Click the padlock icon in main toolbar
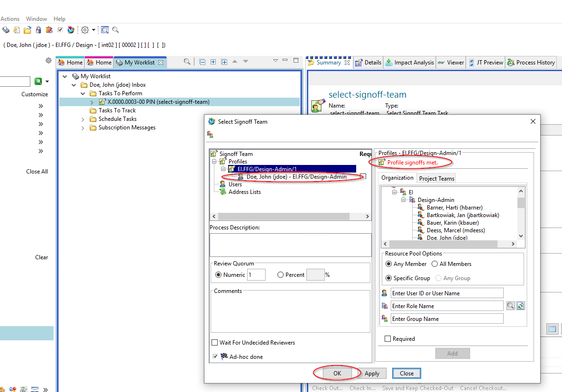This screenshot has width=562, height=392. point(38,30)
